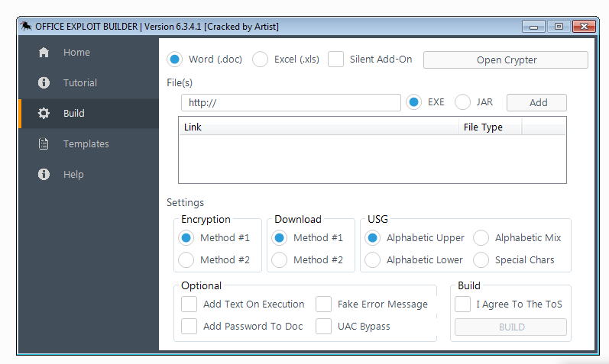Click the http:// URL input field
This screenshot has height=364, width=609.
pyautogui.click(x=290, y=102)
